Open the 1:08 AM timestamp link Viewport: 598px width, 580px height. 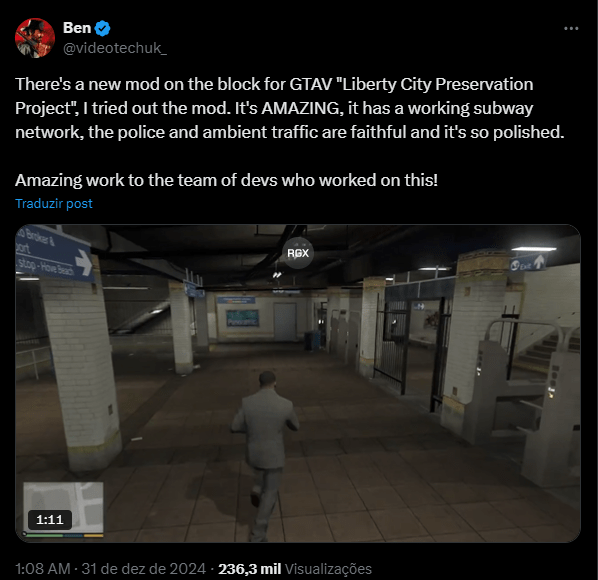[x=43, y=569]
